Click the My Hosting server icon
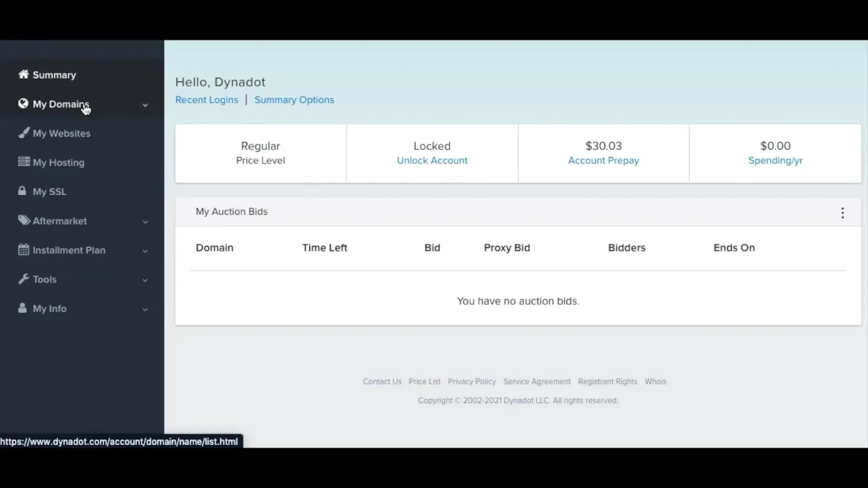Image resolution: width=868 pixels, height=488 pixels. [x=23, y=162]
